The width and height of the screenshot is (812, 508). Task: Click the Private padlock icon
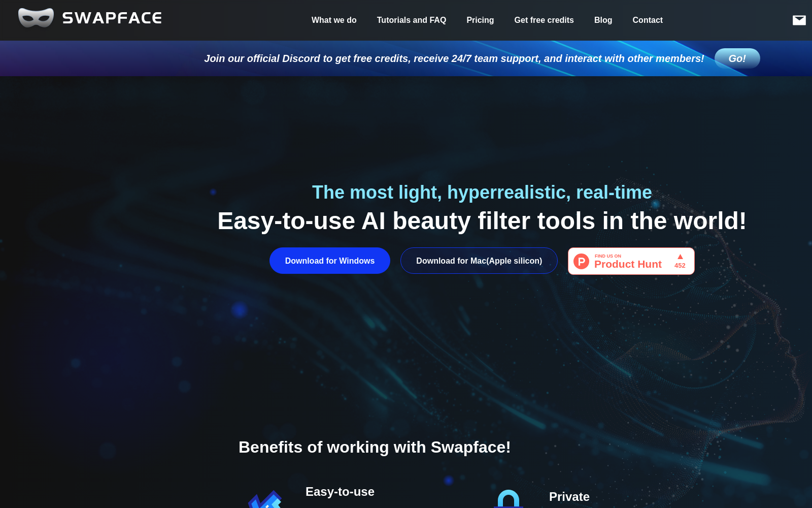point(509,499)
